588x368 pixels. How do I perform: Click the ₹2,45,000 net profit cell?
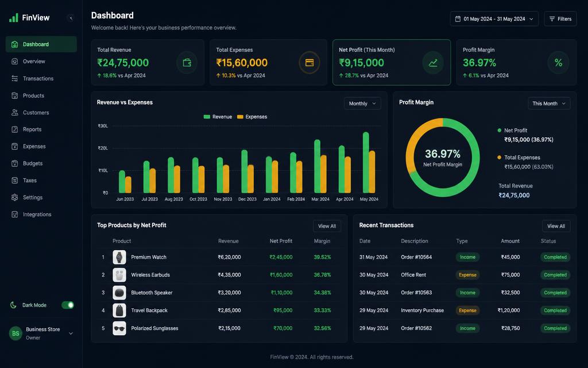click(x=281, y=257)
